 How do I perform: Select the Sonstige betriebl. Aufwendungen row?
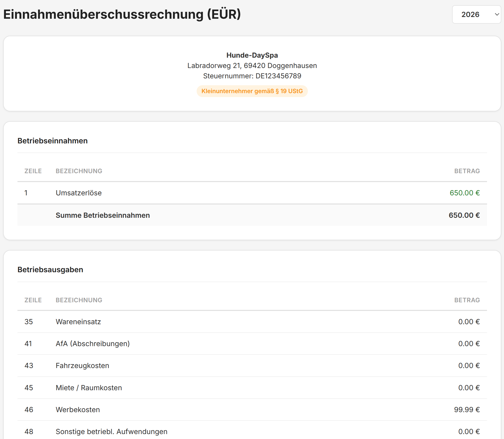tap(111, 432)
